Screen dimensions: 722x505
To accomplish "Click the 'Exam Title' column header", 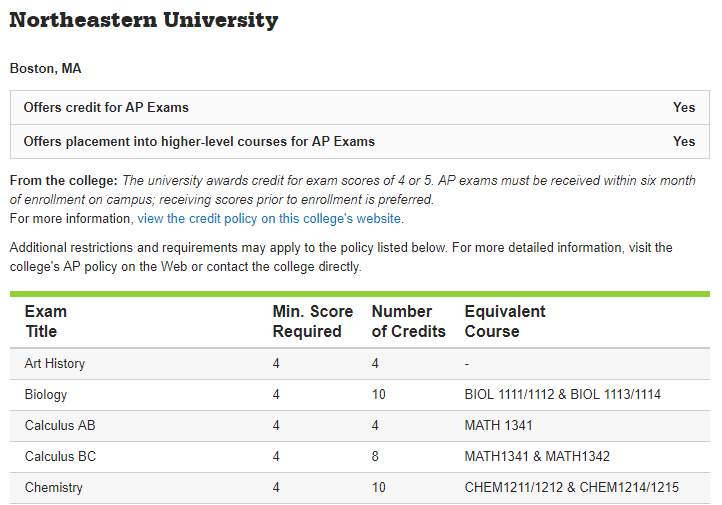I will pyautogui.click(x=46, y=321).
